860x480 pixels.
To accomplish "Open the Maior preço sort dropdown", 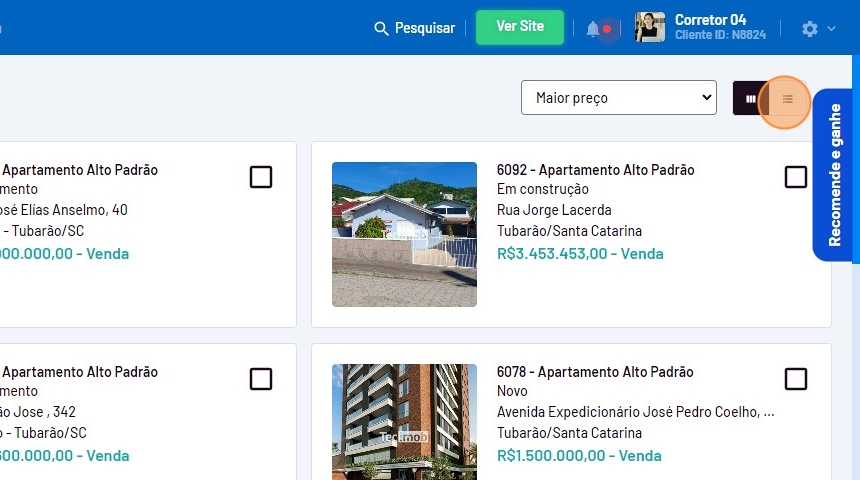I will click(x=618, y=98).
